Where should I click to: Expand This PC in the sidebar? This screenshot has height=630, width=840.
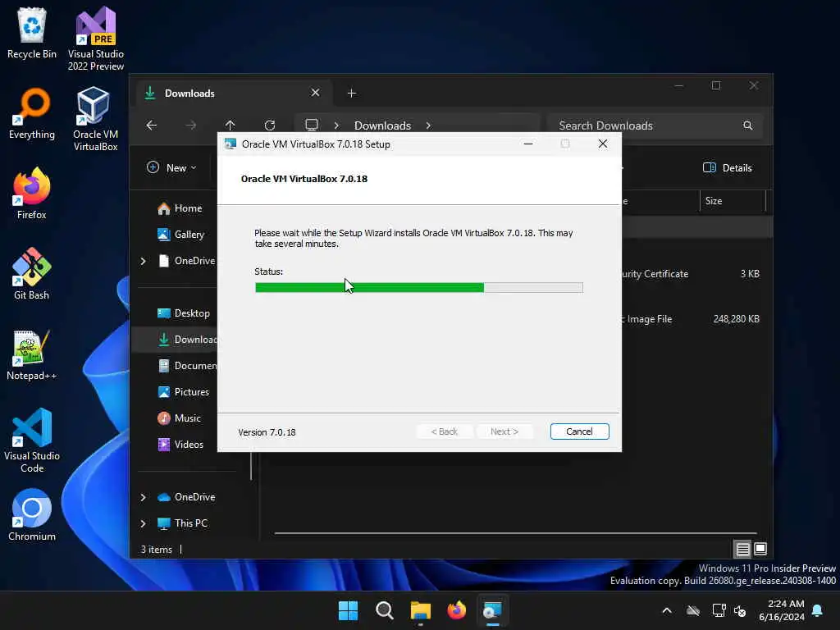coord(143,523)
